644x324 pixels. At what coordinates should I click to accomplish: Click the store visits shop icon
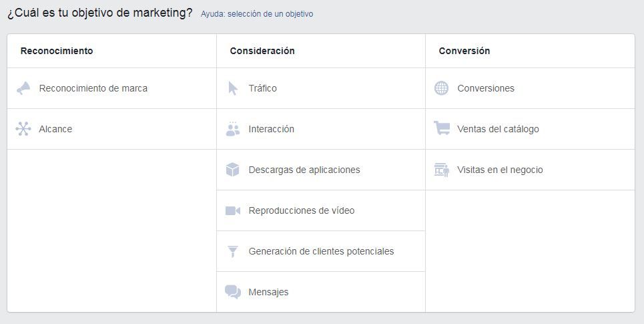tap(442, 170)
